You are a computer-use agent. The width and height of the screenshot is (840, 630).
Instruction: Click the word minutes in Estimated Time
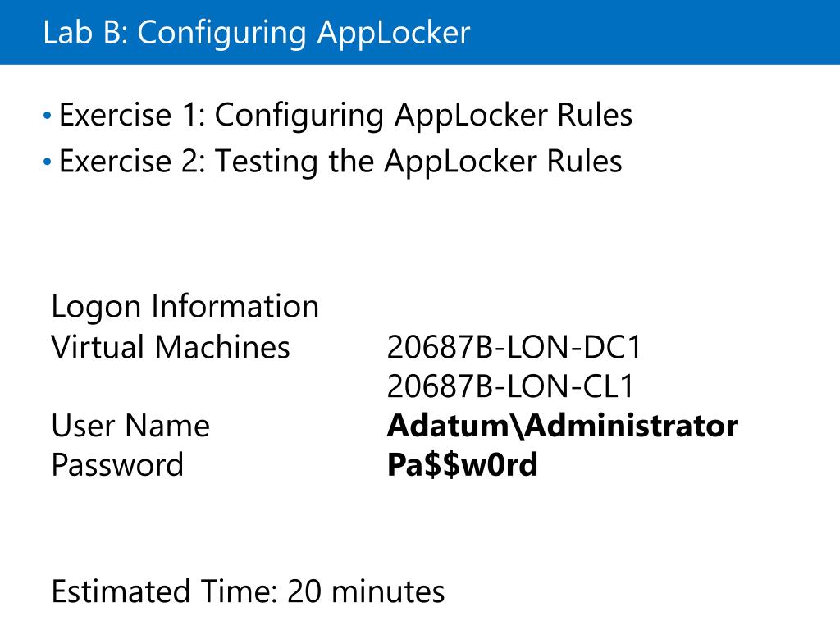pos(388,592)
